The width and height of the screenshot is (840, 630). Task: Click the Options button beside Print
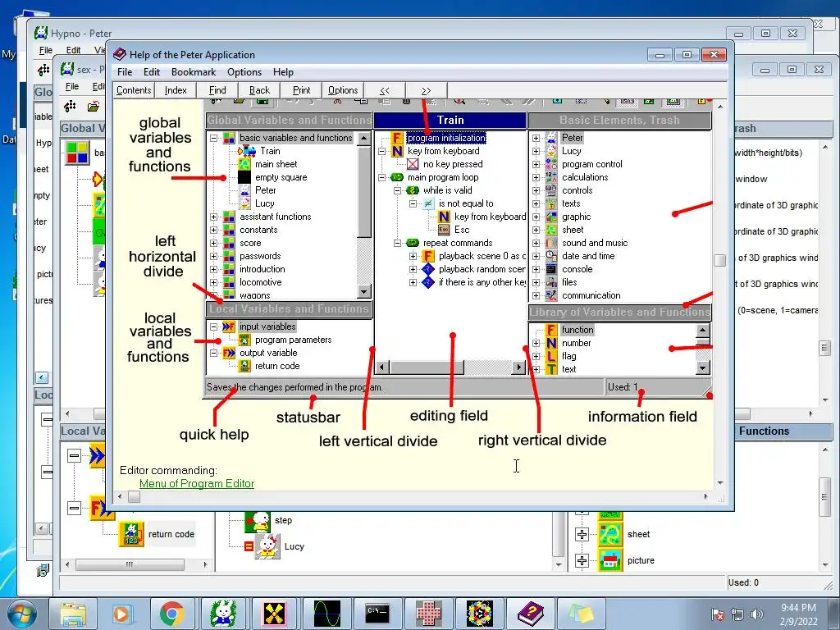coord(343,90)
